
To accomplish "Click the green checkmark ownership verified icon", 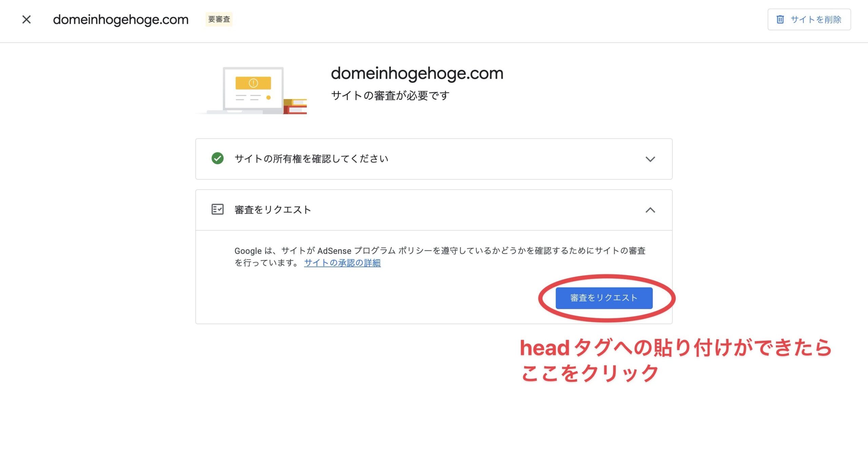I will [x=217, y=158].
